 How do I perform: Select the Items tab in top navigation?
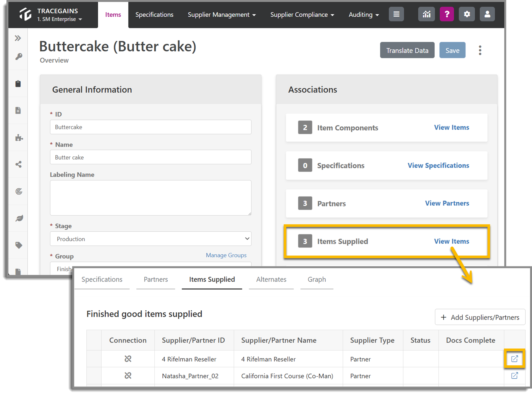113,15
